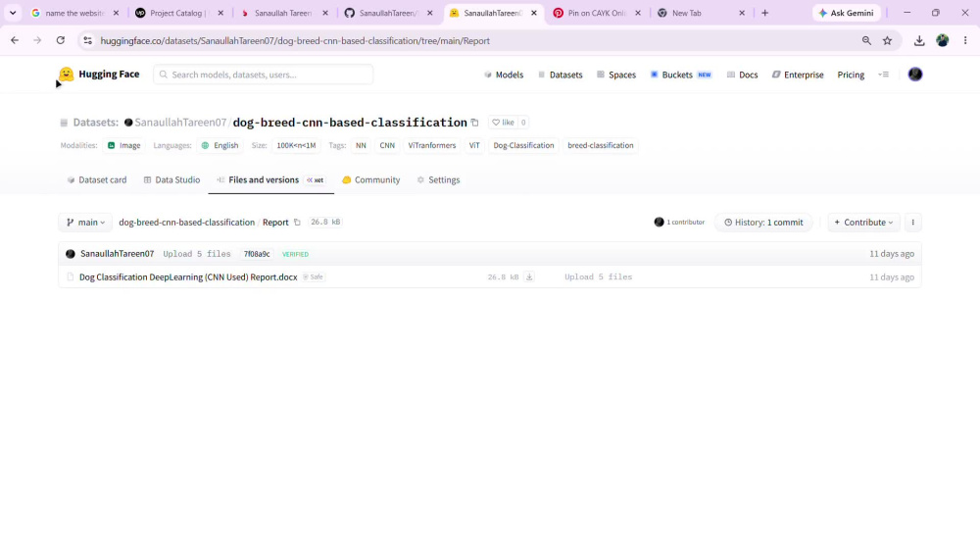Select the ViTranformers tag

432,145
